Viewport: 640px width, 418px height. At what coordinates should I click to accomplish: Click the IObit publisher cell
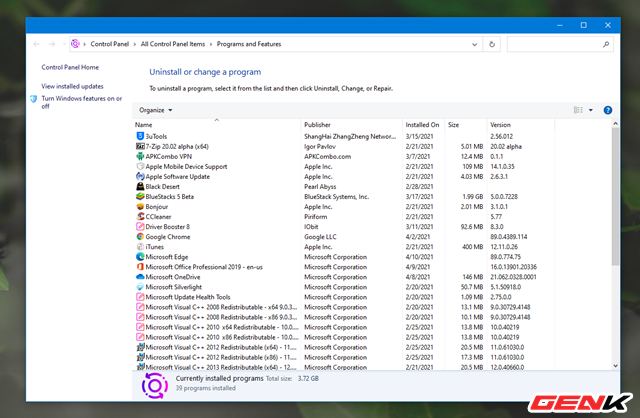pos(311,227)
